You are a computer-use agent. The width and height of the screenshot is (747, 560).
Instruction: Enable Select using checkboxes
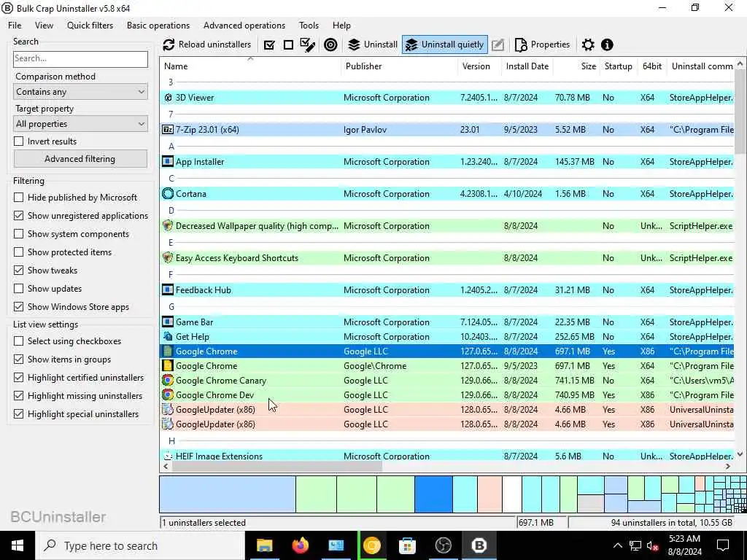[x=18, y=341]
